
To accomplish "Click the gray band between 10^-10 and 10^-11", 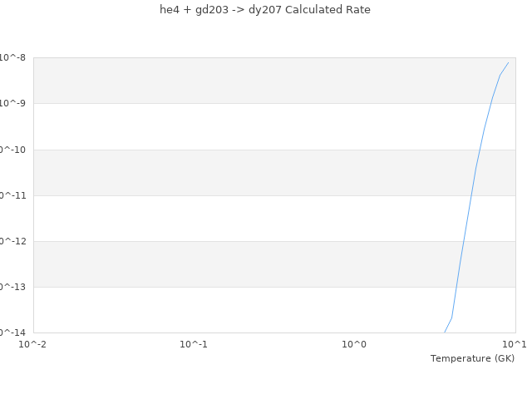I will point(249,173).
